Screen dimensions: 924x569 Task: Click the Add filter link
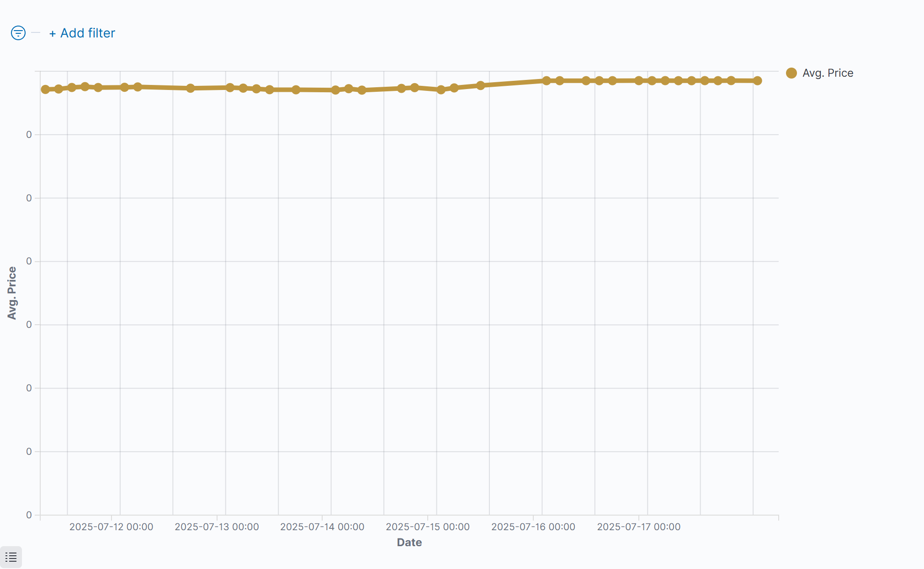(x=82, y=33)
